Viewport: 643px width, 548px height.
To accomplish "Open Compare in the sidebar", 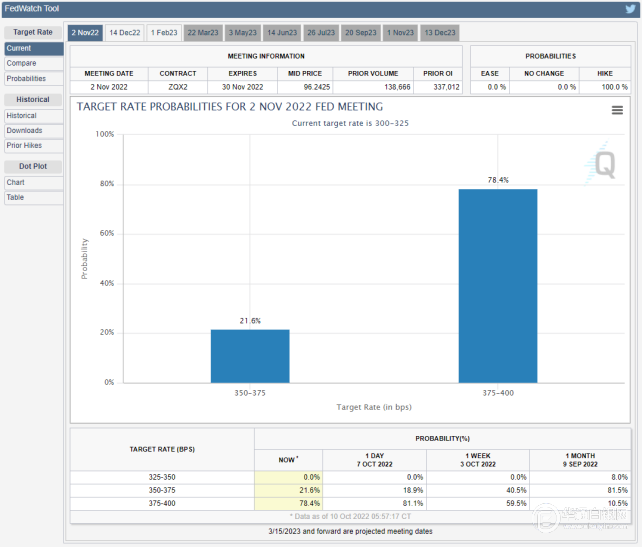I will (x=34, y=64).
